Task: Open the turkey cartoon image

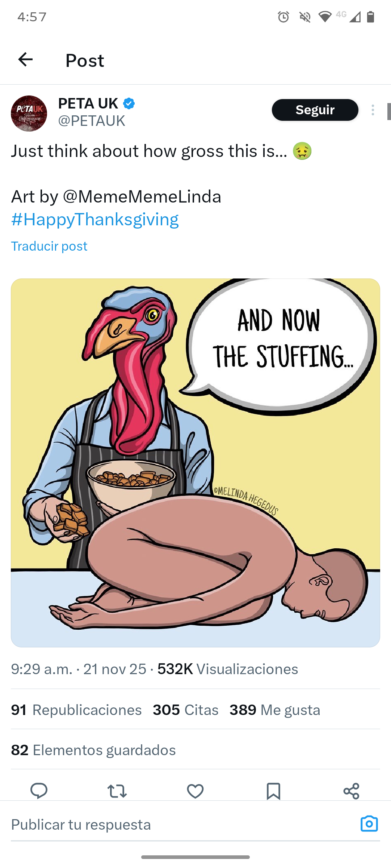Action: point(195,463)
